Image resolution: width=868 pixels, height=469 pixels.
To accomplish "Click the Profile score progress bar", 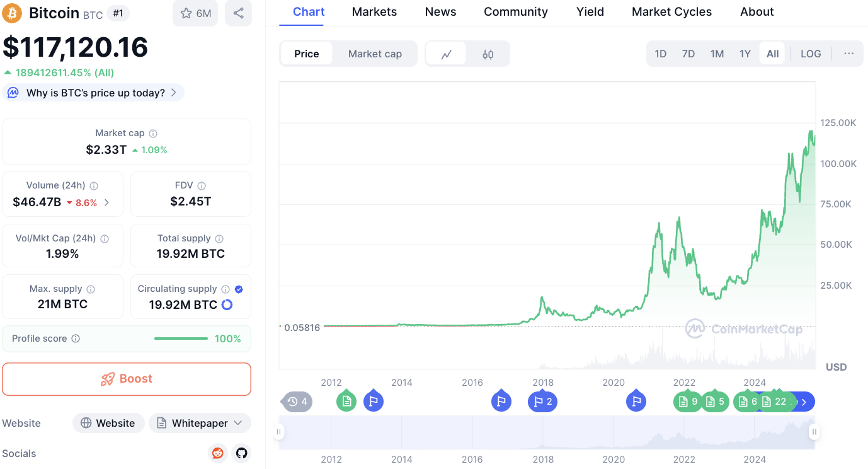I will click(181, 339).
